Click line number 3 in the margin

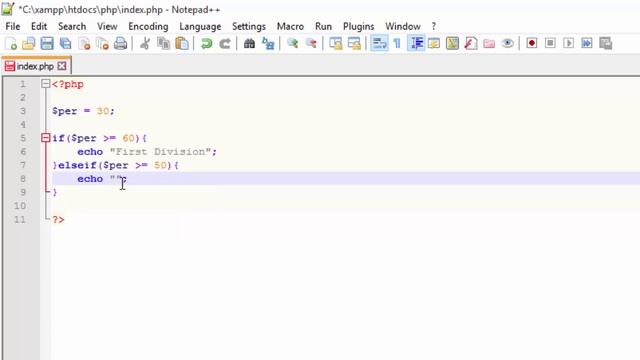[x=23, y=111]
